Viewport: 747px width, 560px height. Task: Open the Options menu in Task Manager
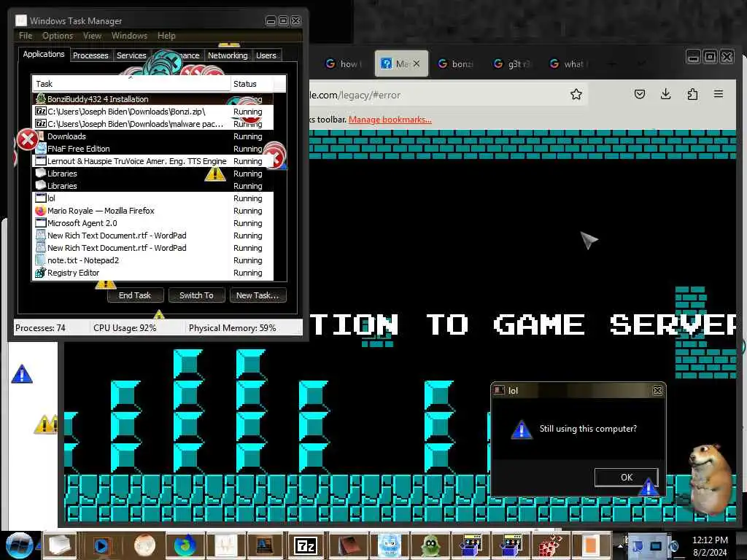[x=58, y=36]
